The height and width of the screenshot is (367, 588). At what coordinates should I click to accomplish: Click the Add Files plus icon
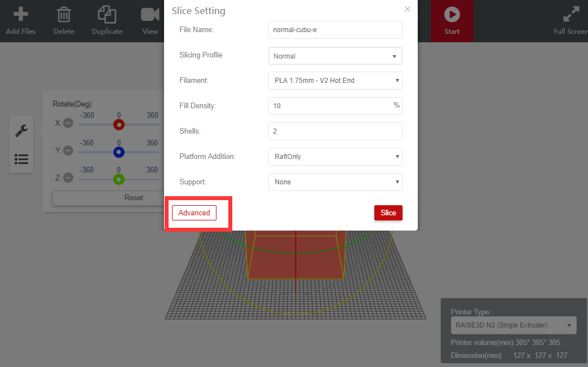[21, 14]
